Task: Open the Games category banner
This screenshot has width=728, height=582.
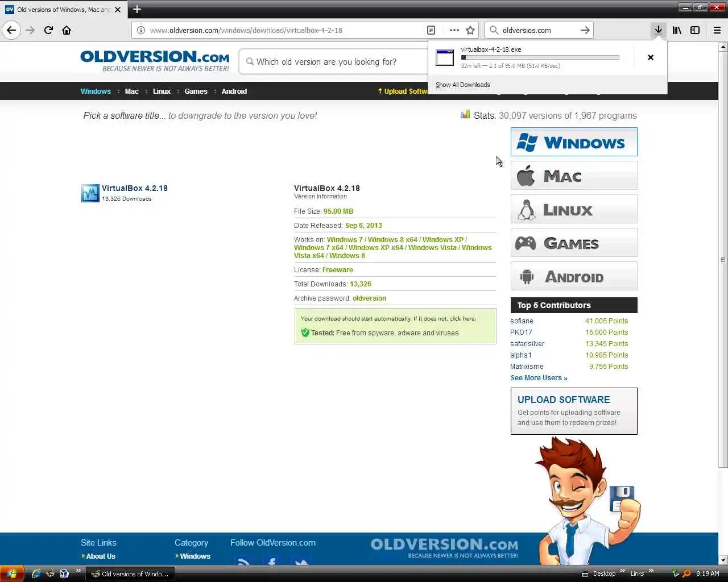Action: [574, 243]
